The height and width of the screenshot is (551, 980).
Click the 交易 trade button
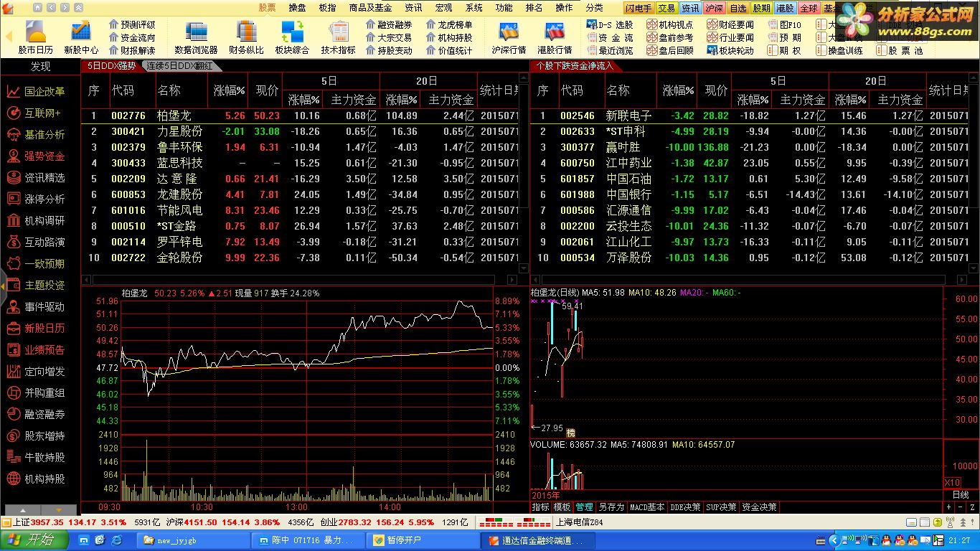666,8
